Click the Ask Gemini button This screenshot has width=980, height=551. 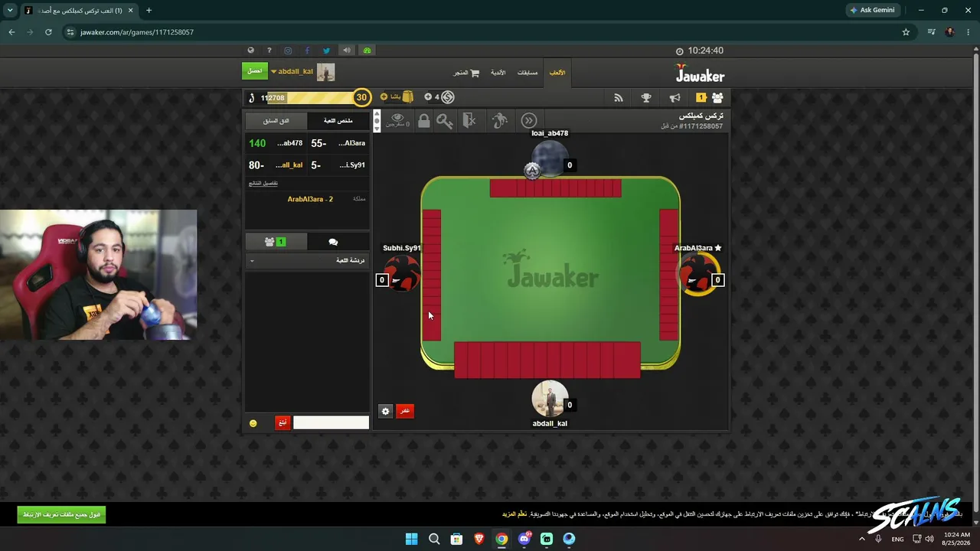872,10
